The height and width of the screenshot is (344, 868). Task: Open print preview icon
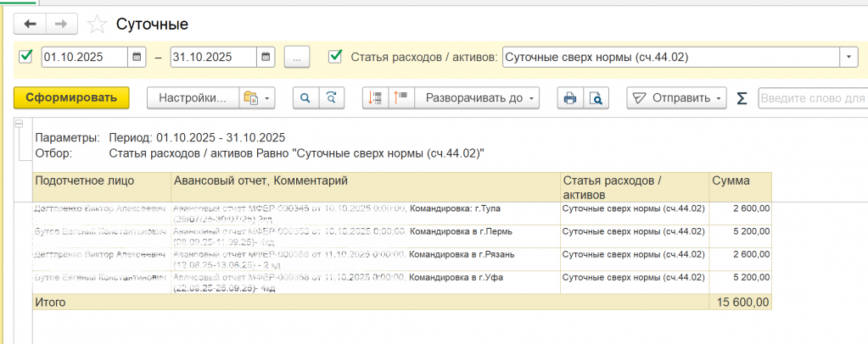tap(596, 97)
